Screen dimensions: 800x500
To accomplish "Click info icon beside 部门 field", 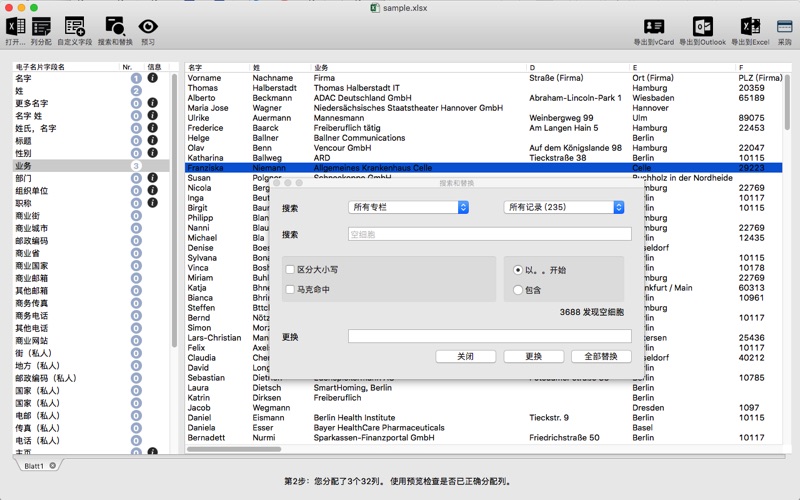I will (x=152, y=178).
